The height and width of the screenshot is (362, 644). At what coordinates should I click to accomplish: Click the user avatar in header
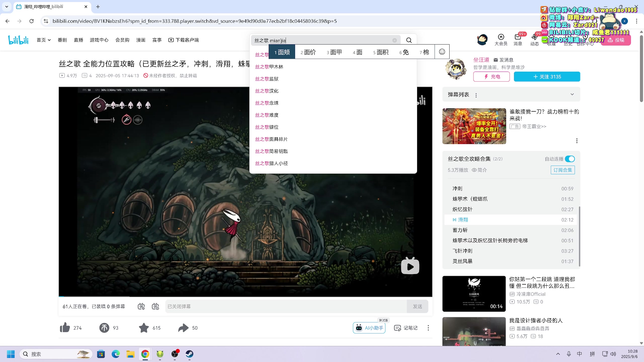482,40
